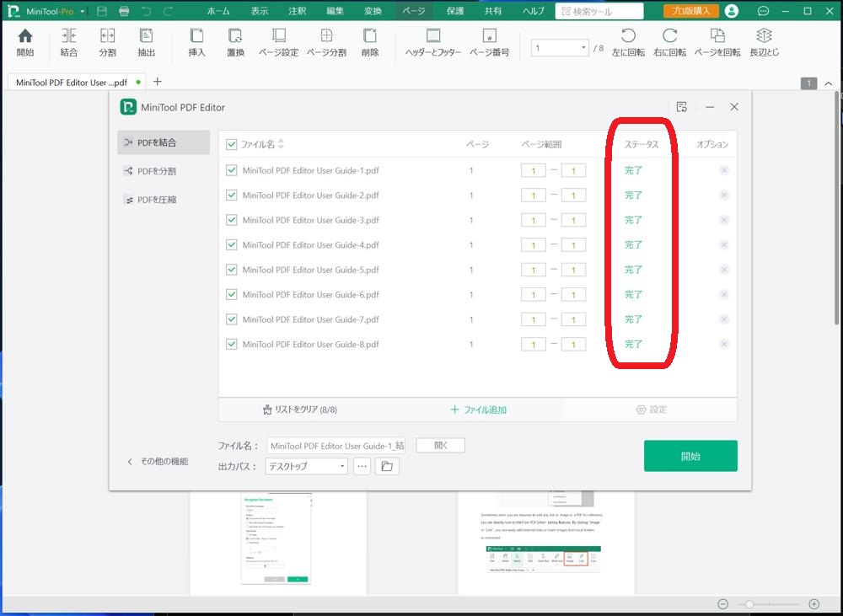Image resolution: width=843 pixels, height=616 pixels.
Task: Open ページ設定 page setup
Action: click(x=278, y=42)
